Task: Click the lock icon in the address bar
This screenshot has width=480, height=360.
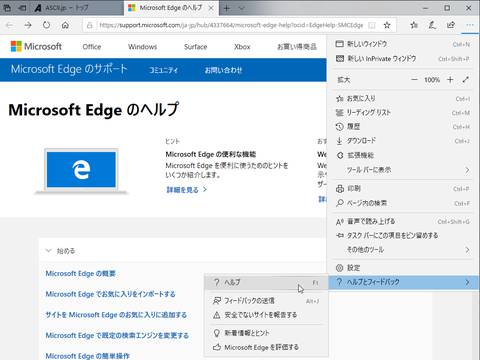Action: click(x=89, y=25)
